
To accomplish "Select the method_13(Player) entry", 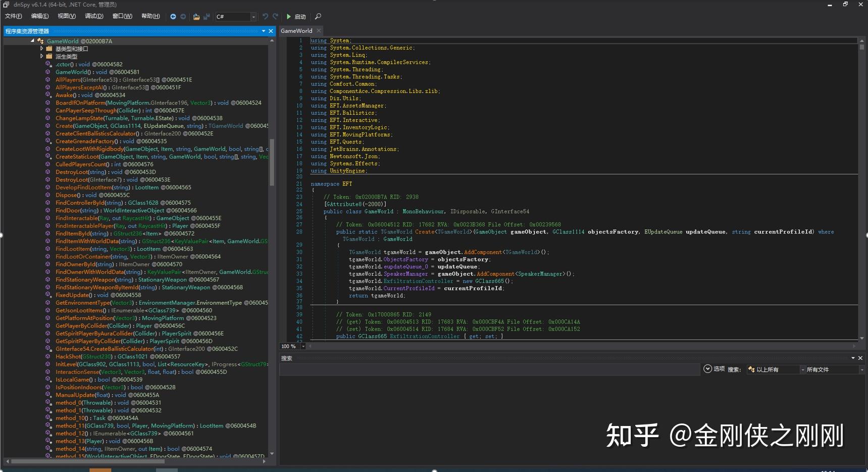I will [x=104, y=441].
